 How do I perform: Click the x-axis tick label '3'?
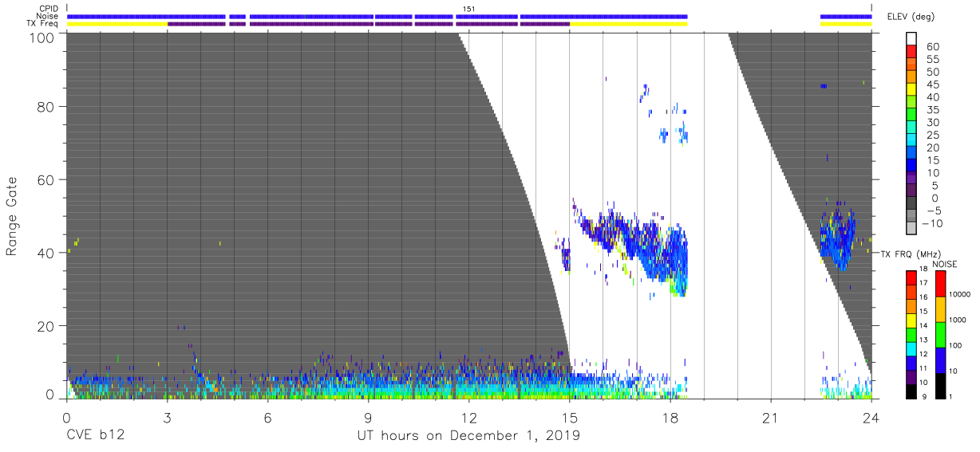coord(167,417)
